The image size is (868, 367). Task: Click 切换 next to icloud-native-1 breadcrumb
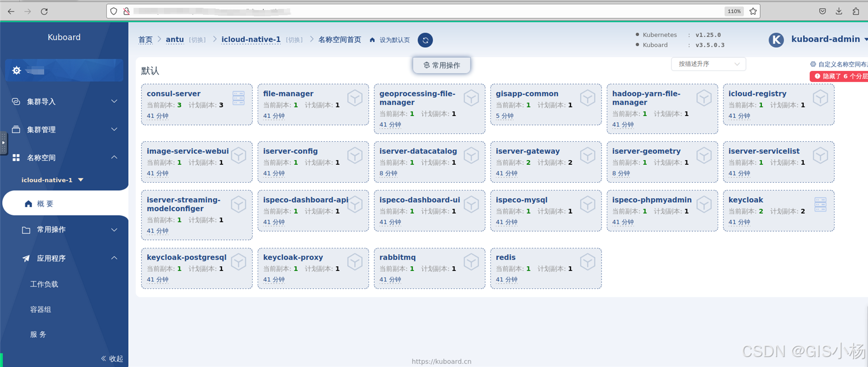click(x=294, y=40)
